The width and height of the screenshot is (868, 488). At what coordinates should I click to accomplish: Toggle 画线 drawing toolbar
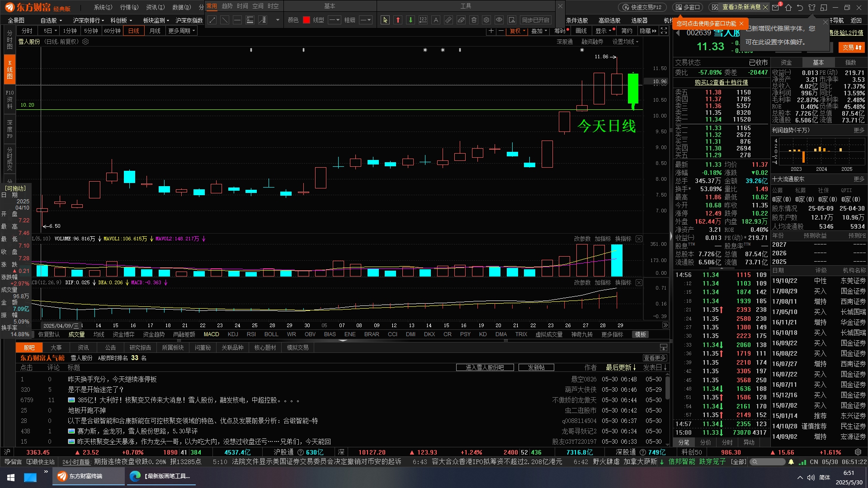pos(581,31)
